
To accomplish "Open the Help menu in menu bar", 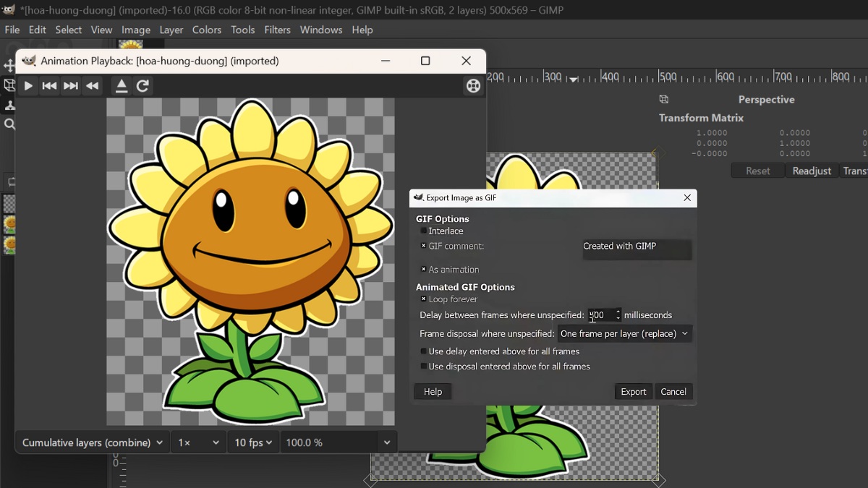I will pyautogui.click(x=362, y=30).
